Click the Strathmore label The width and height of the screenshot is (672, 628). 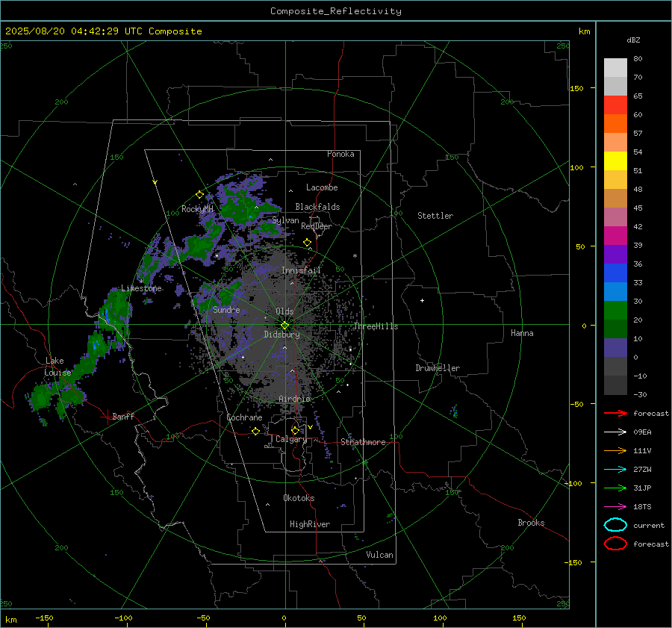(363, 442)
